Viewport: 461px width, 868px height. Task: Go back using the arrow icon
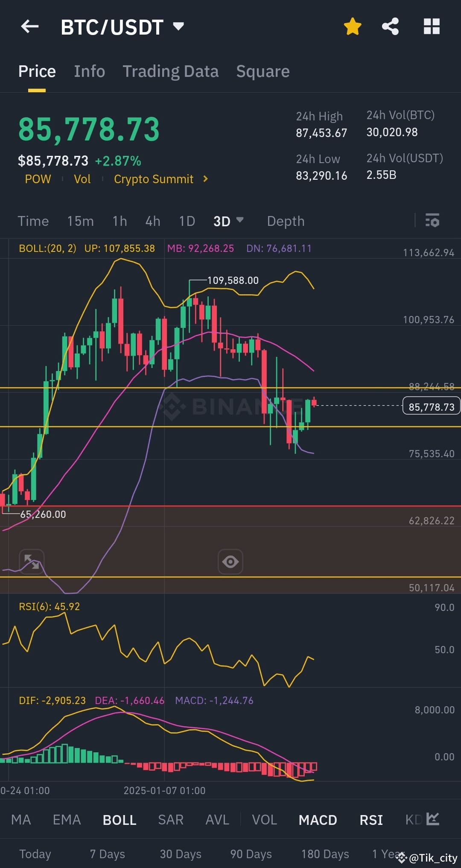pos(30,26)
